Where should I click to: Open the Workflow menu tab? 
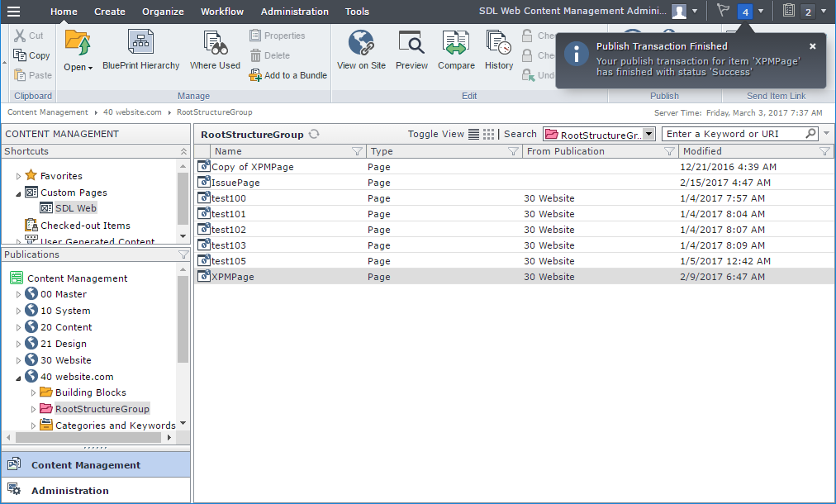(222, 12)
